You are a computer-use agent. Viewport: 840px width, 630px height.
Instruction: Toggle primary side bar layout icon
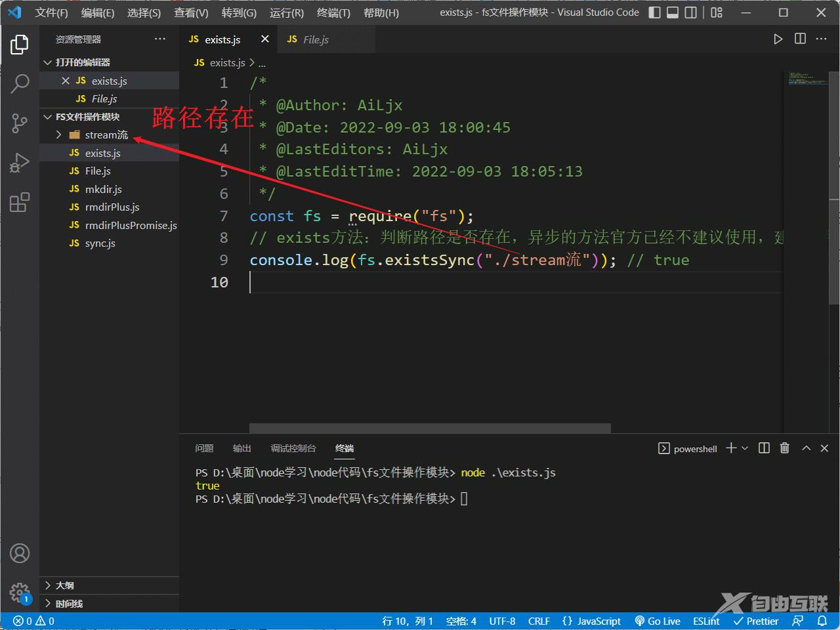tap(654, 12)
